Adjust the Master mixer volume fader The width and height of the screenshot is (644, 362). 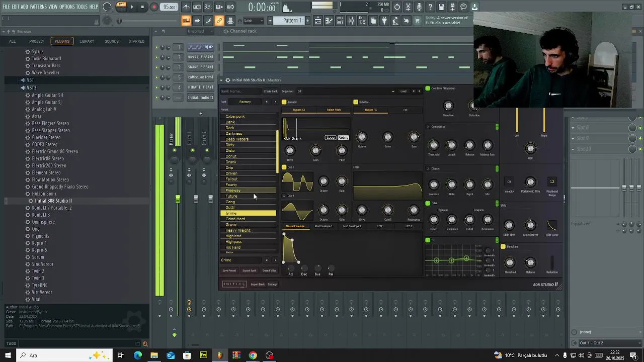(178, 200)
